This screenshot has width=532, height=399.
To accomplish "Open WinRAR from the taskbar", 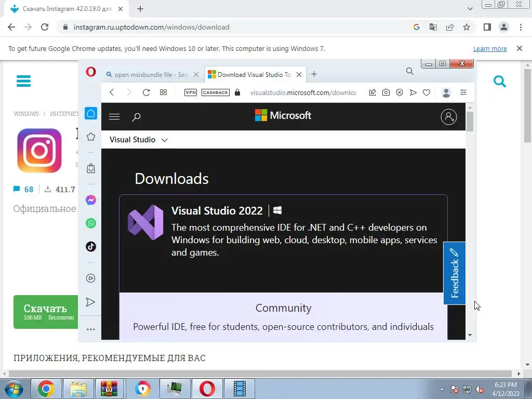I will 109,389.
